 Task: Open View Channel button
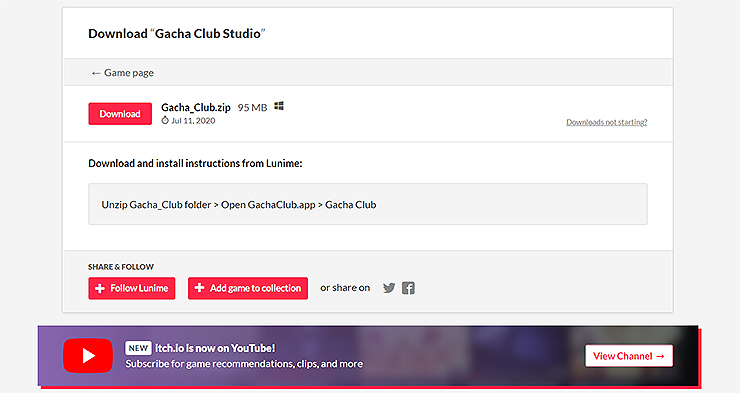click(x=629, y=356)
